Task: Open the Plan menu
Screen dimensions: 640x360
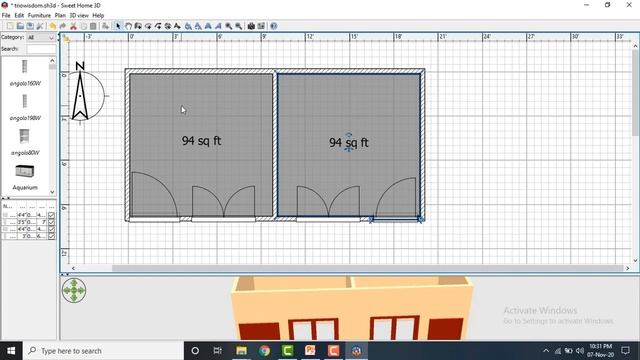Action: [60, 16]
